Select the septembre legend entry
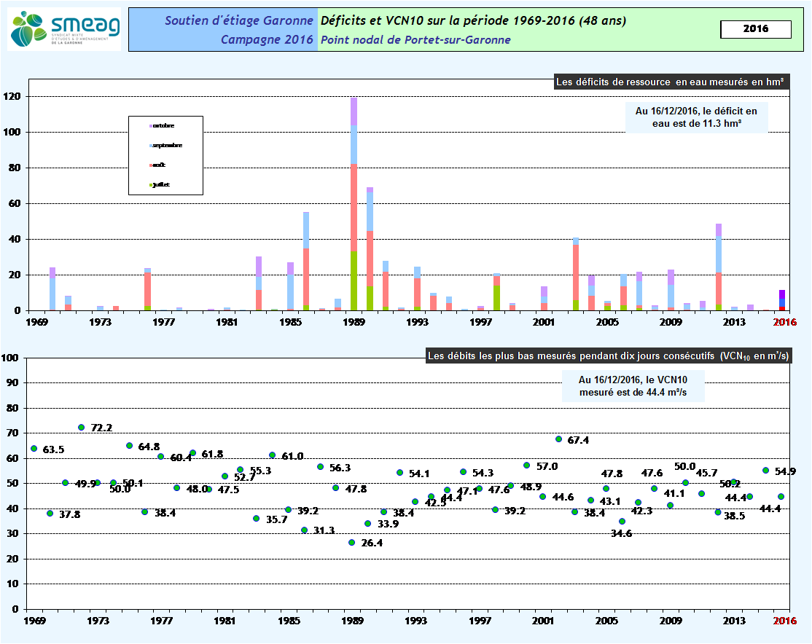Image resolution: width=812 pixels, height=644 pixels. pos(168,146)
